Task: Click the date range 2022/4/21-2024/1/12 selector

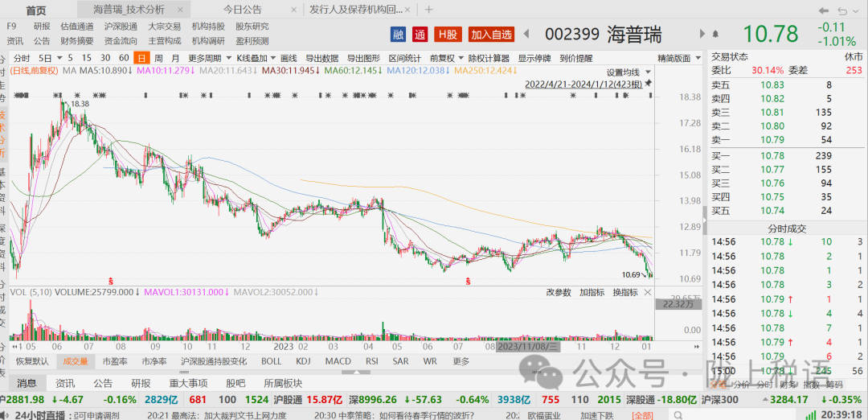Action: tap(583, 84)
